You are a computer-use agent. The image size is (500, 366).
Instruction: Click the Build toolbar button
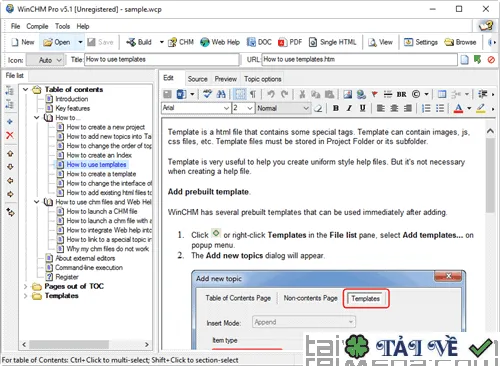click(139, 42)
